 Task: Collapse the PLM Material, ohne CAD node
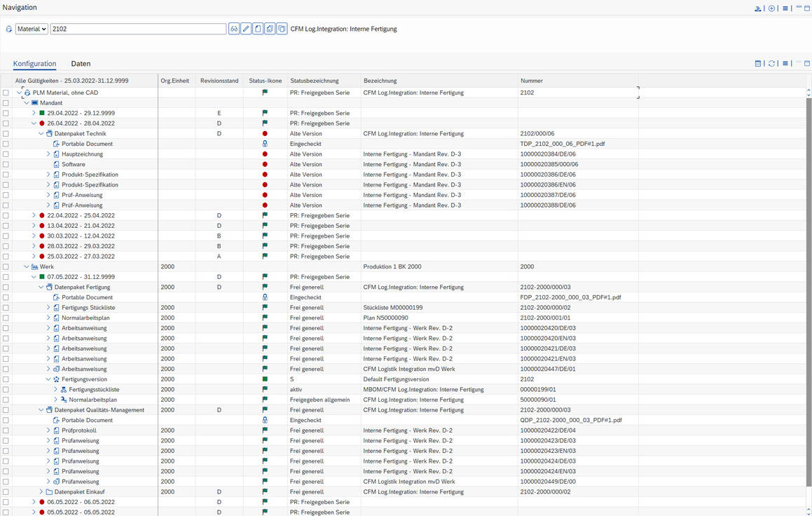pos(20,93)
